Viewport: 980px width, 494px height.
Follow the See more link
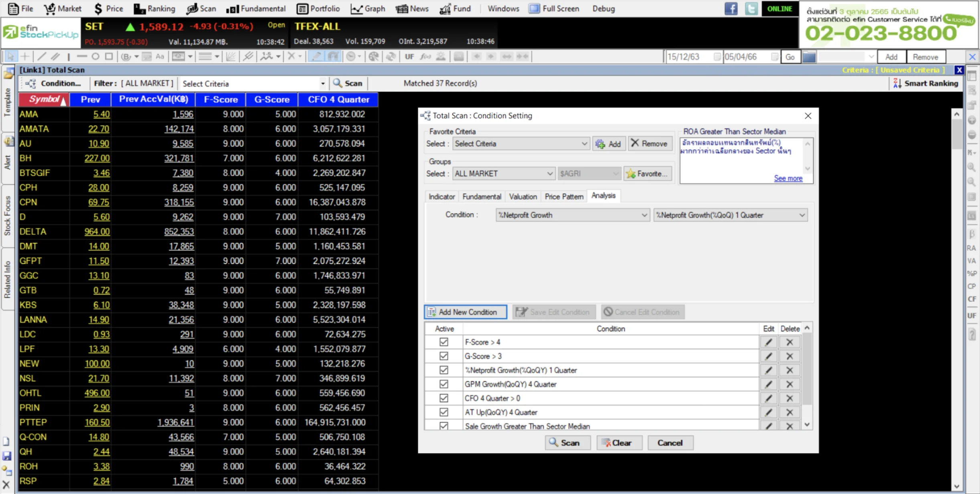(x=788, y=178)
